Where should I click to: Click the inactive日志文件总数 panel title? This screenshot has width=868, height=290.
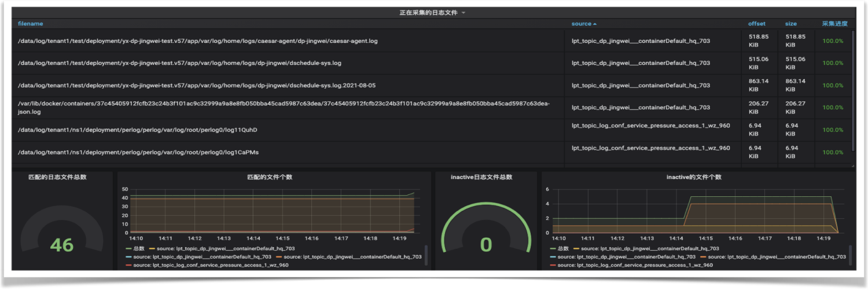tap(481, 177)
